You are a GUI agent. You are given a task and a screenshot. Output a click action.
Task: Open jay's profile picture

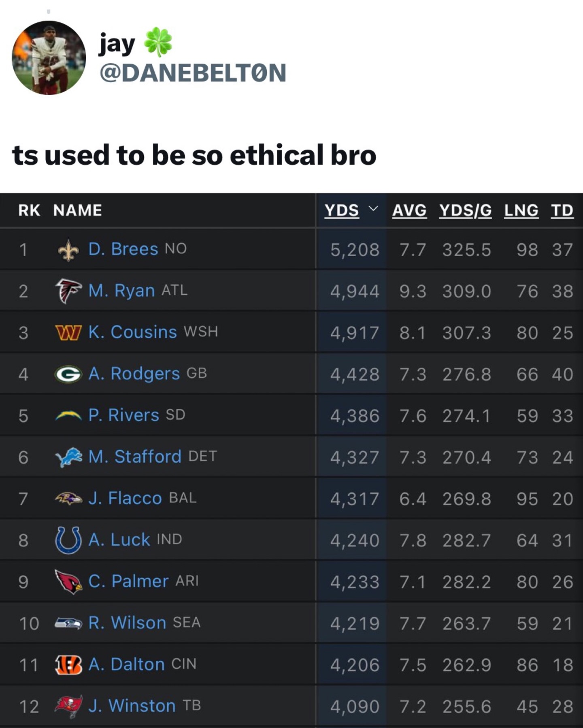49,57
